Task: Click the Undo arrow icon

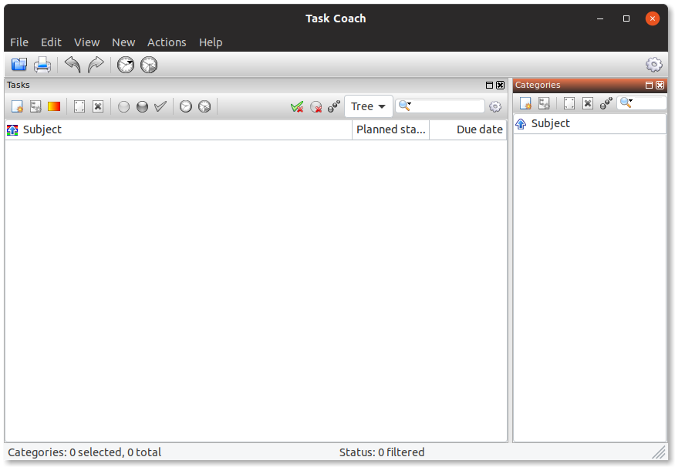Action: (72, 65)
